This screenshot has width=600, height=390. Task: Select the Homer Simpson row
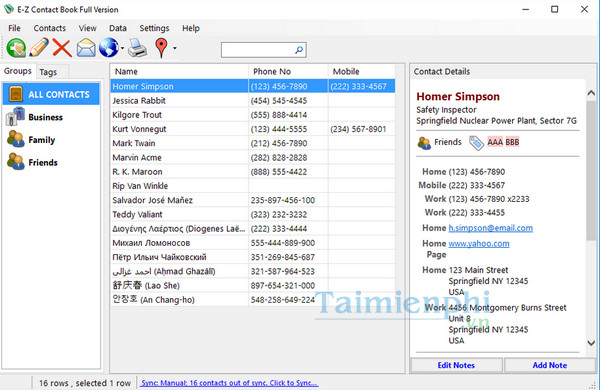pos(253,86)
